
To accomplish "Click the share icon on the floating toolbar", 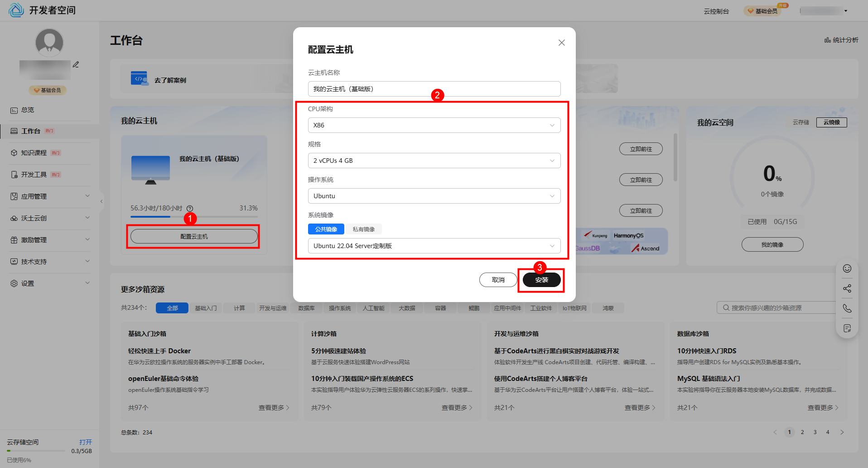I will (847, 288).
